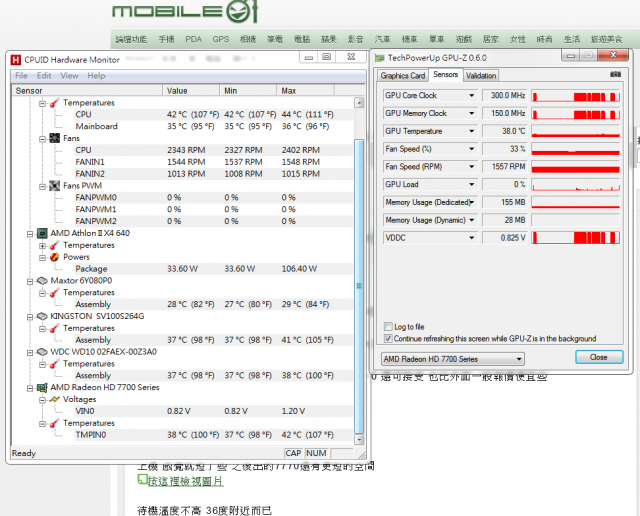Click the WDC WD10 02FAEX drive icon
The width and height of the screenshot is (640, 516).
click(42, 352)
